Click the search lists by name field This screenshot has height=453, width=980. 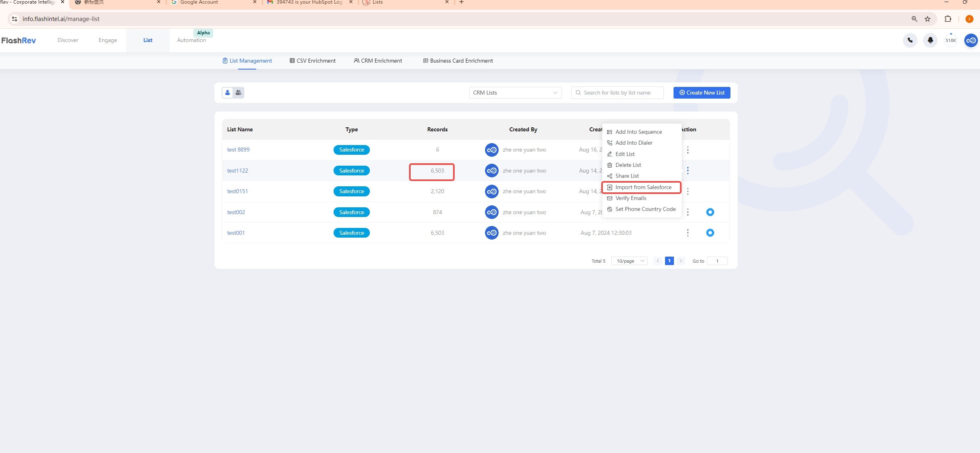[x=617, y=93]
